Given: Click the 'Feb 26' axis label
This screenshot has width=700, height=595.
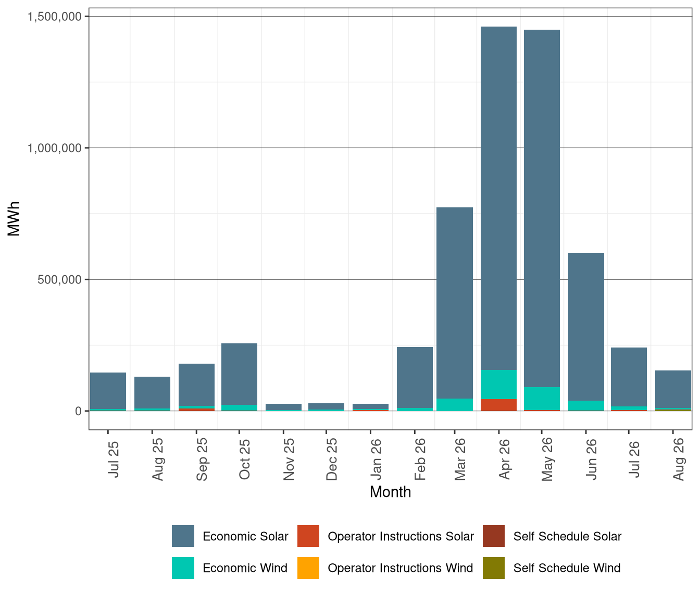Looking at the screenshot, I should tap(420, 458).
